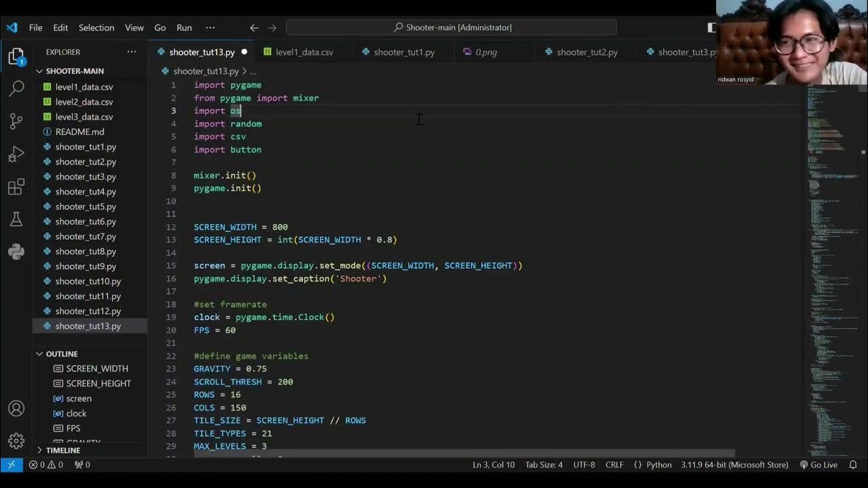Open the Explorer view in activity bar
Screen dimensions: 868x488
[x=16, y=57]
